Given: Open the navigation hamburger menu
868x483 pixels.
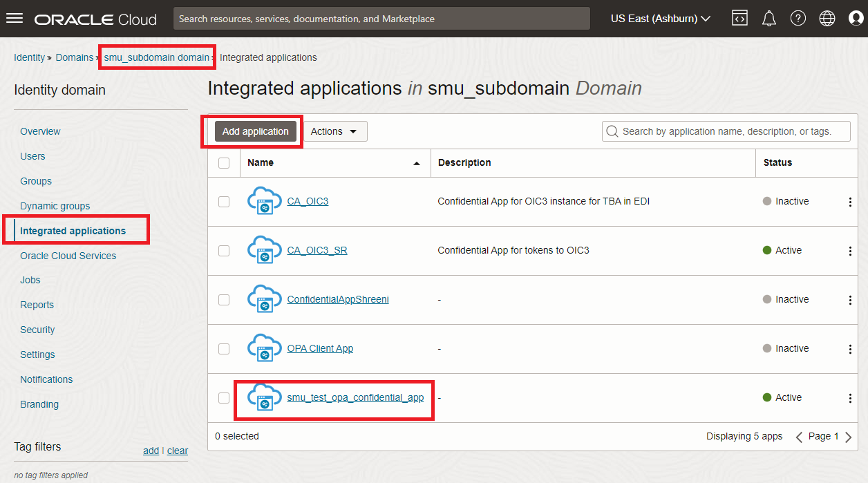Looking at the screenshot, I should 15,18.
